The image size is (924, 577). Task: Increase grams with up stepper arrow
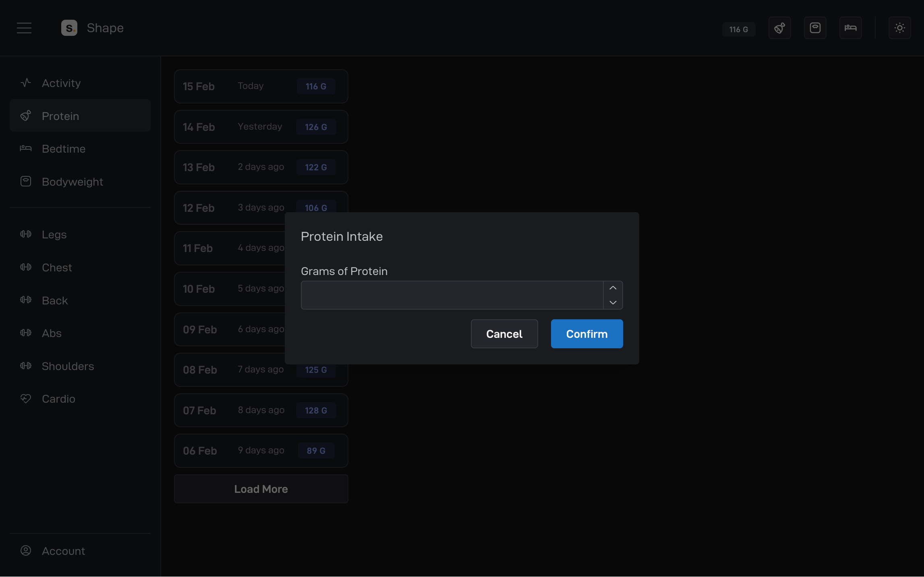pyautogui.click(x=613, y=288)
